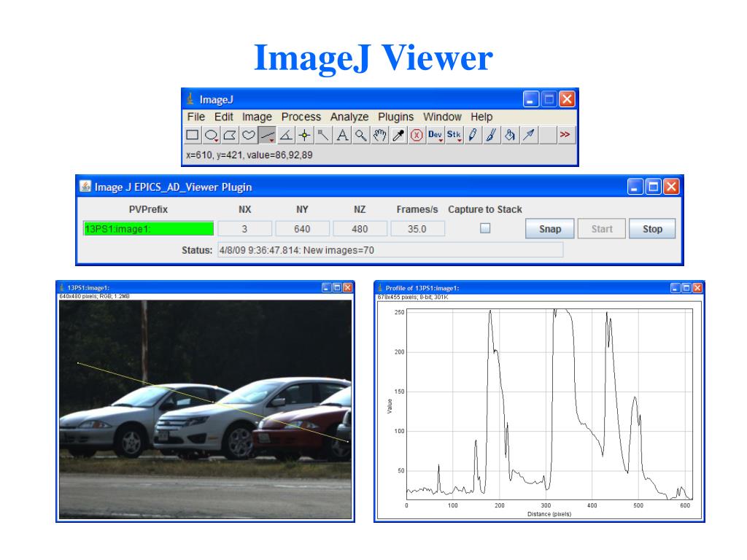Click the 13PS1:image1 car photo canvas
Screen dimensions: 747x560
coord(205,410)
